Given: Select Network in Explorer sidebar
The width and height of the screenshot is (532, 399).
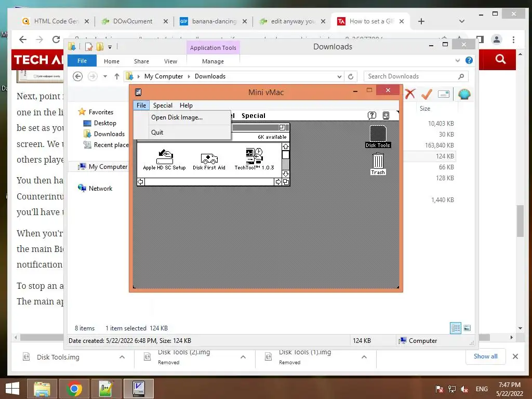Looking at the screenshot, I should [100, 188].
